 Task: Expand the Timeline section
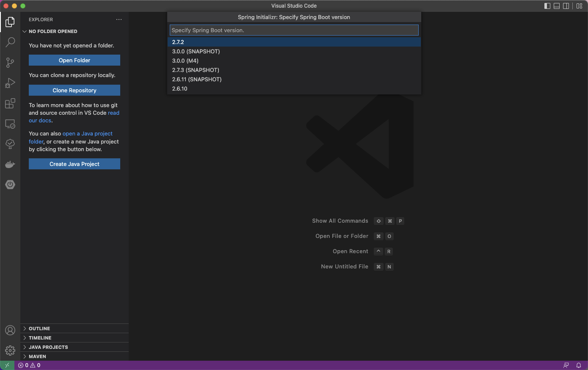coord(75,338)
